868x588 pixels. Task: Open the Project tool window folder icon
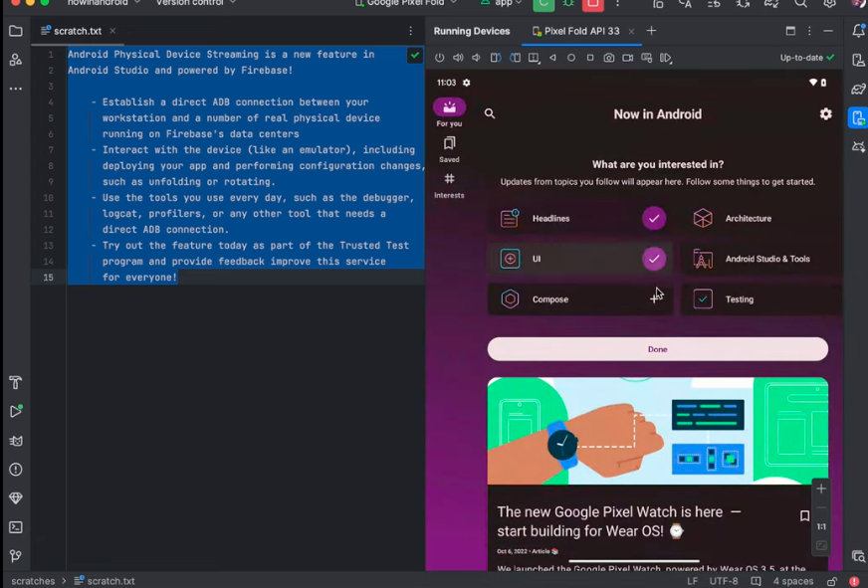pyautogui.click(x=16, y=31)
